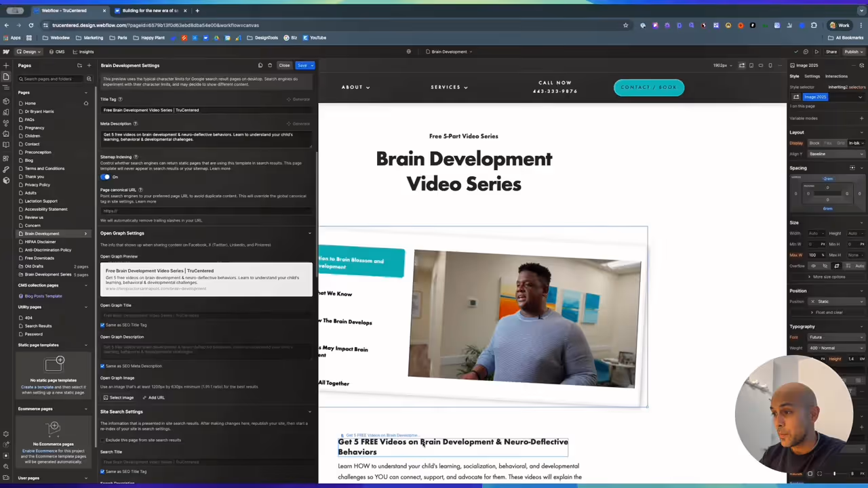Click the Image 2025 class chip
Screen dimensions: 868x488
[x=815, y=97]
